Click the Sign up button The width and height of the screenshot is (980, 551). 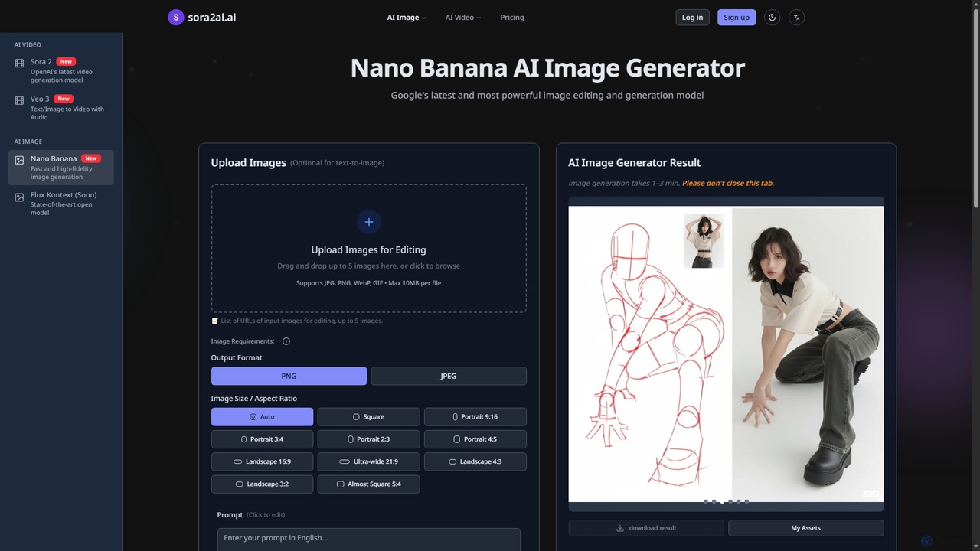737,17
